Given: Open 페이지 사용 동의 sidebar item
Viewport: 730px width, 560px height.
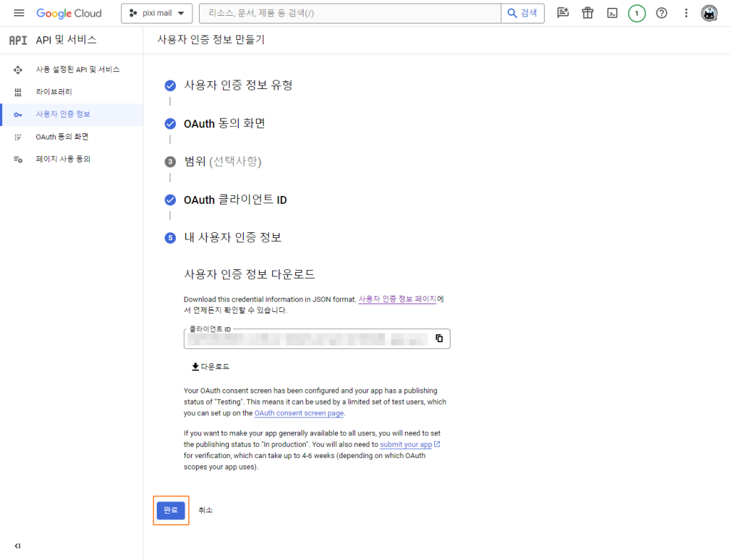Looking at the screenshot, I should click(x=63, y=160).
